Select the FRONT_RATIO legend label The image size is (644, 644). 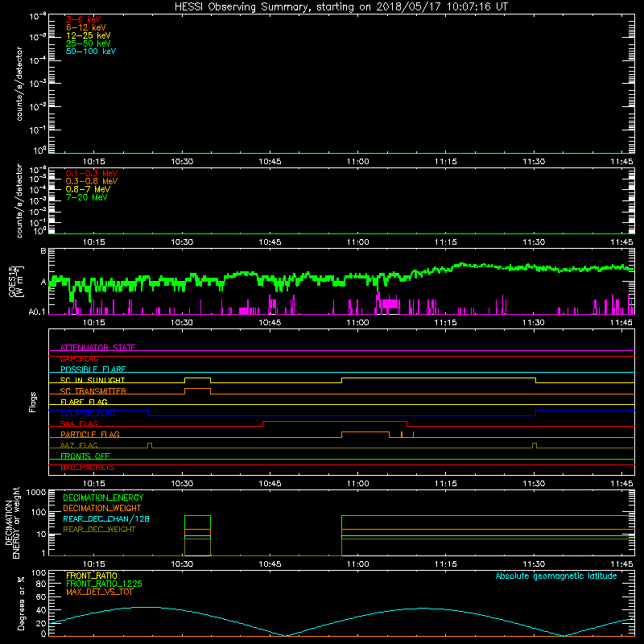click(92, 576)
